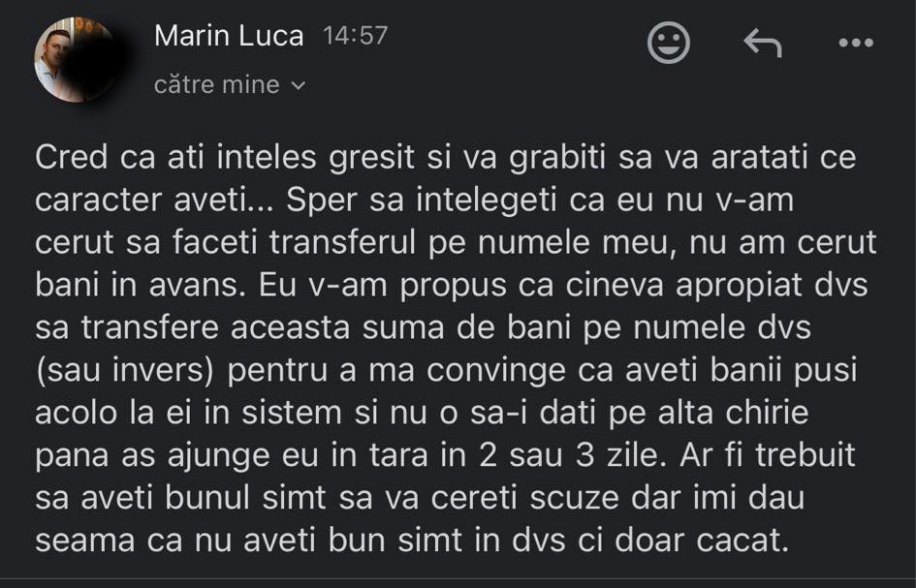This screenshot has width=916, height=588.
Task: Open the three-dot more options menu
Action: point(855,44)
